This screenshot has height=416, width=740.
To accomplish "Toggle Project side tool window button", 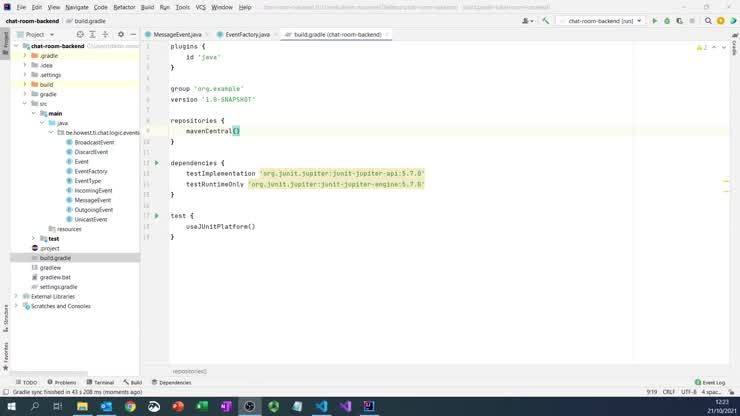I will pyautogui.click(x=5, y=42).
